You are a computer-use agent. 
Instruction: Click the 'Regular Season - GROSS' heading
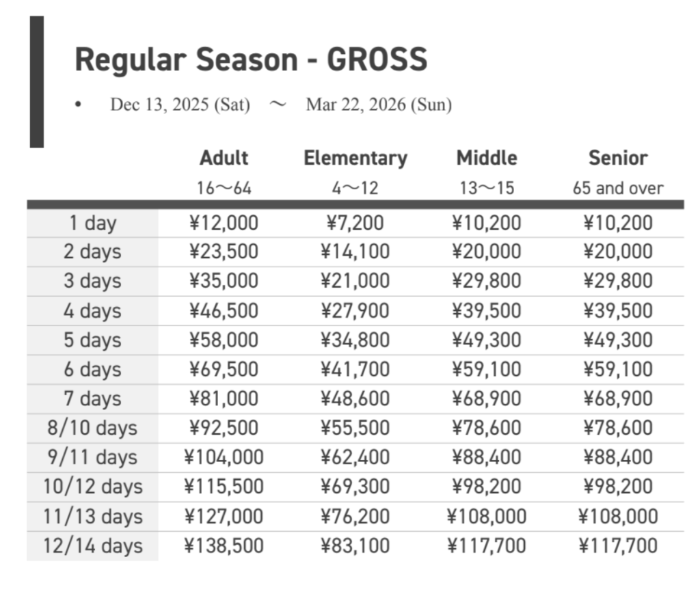[x=250, y=59]
